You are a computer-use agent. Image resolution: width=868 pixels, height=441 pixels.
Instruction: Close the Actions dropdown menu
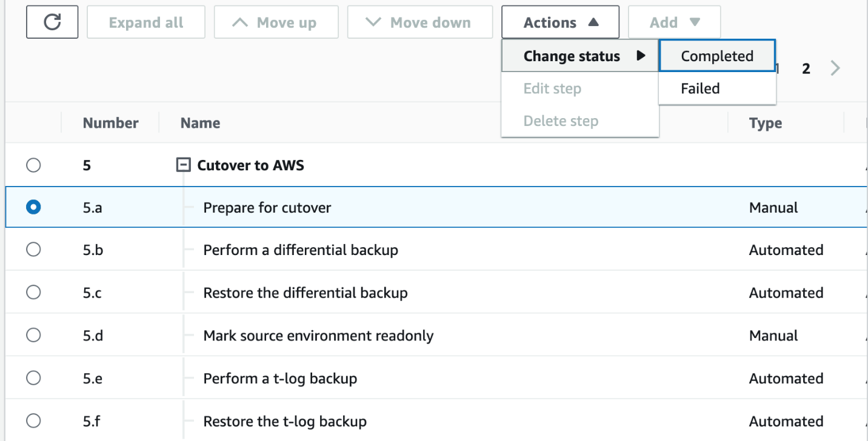pyautogui.click(x=560, y=22)
